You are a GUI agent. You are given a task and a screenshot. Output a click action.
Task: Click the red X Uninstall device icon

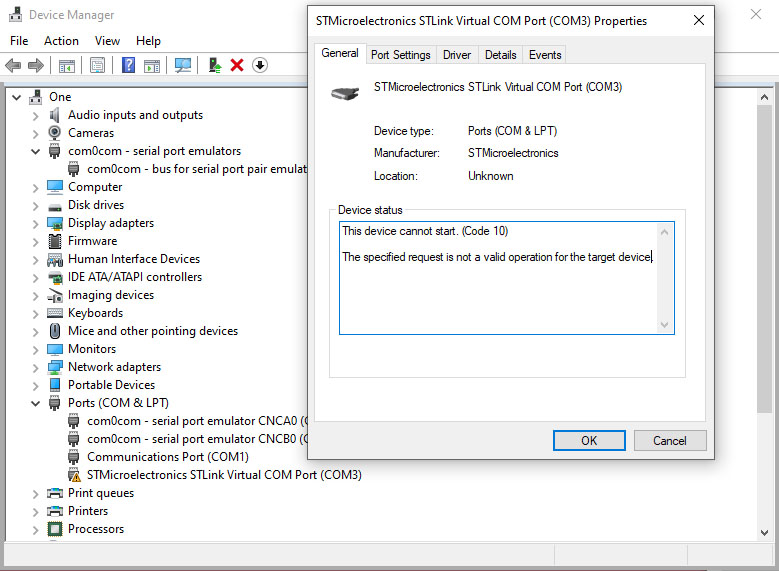tap(237, 65)
